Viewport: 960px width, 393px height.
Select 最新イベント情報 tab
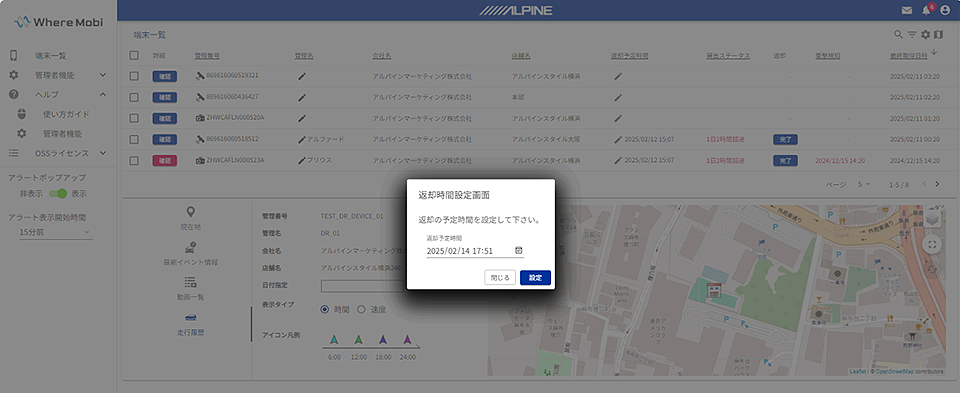coord(190,254)
